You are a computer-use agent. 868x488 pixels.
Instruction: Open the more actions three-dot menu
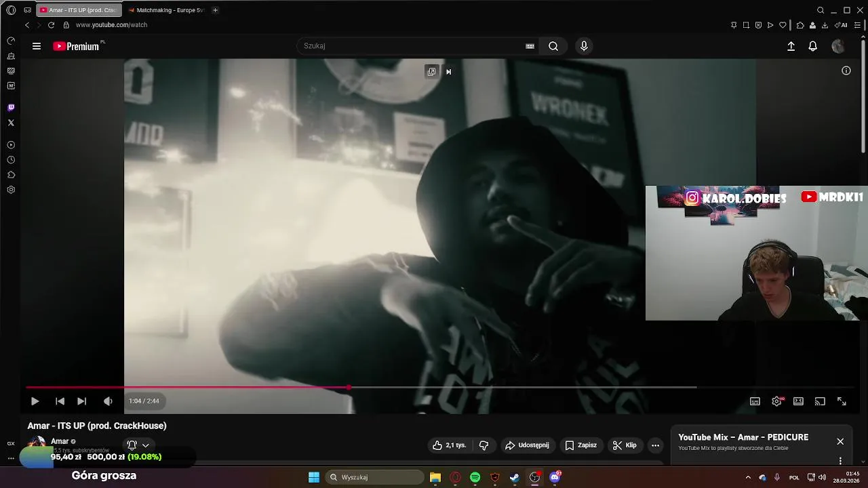point(655,445)
